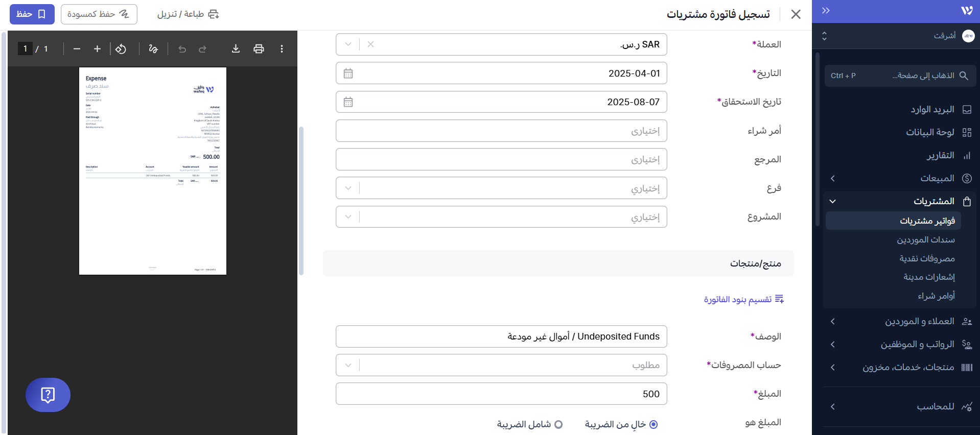Viewport: 980px width, 435px height.
Task: Print the PDF using the printer icon
Action: pos(259,49)
